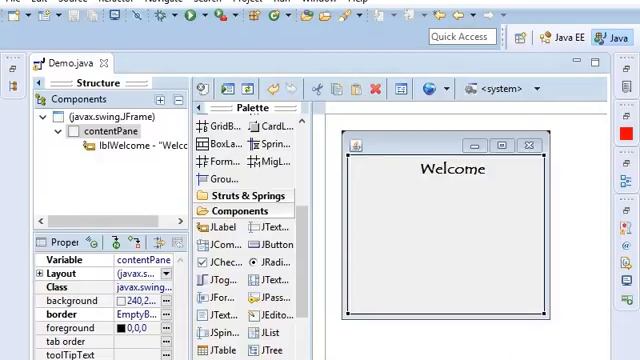The height and width of the screenshot is (360, 640).
Task: Click the Undo arrow in designer toolbar
Action: click(x=273, y=89)
